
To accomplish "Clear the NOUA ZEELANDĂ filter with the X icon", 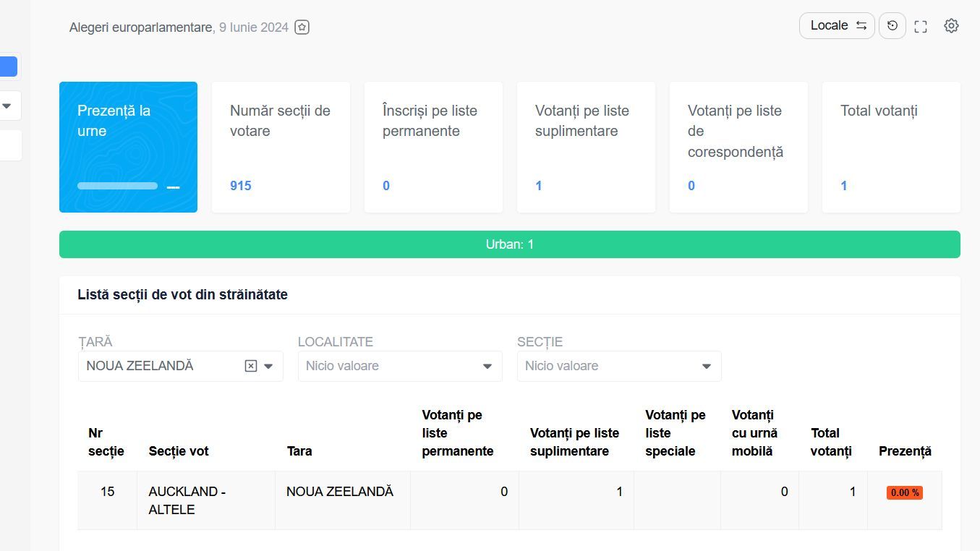I will click(x=250, y=366).
